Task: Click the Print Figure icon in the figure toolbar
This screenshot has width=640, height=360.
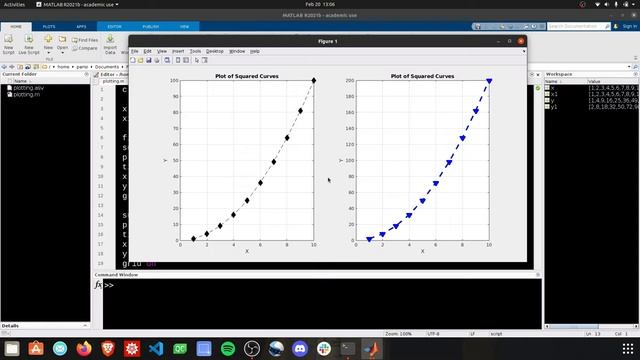Action: [157, 60]
